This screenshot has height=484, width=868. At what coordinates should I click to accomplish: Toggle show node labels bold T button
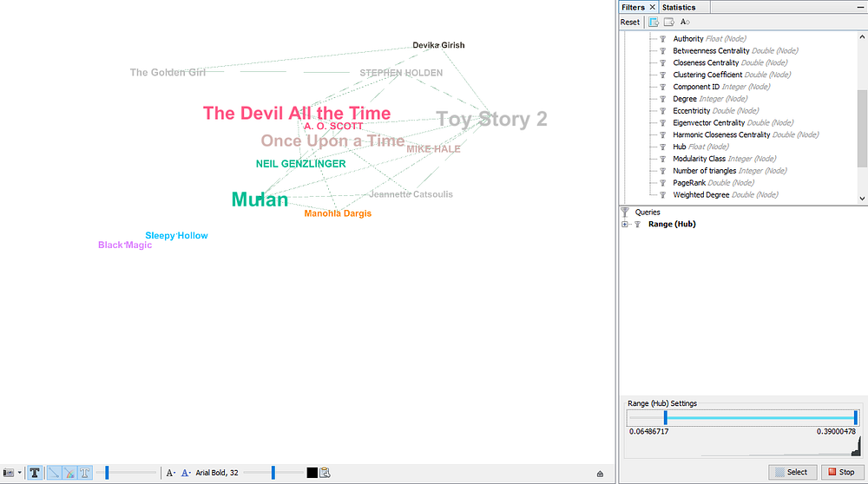(35, 473)
